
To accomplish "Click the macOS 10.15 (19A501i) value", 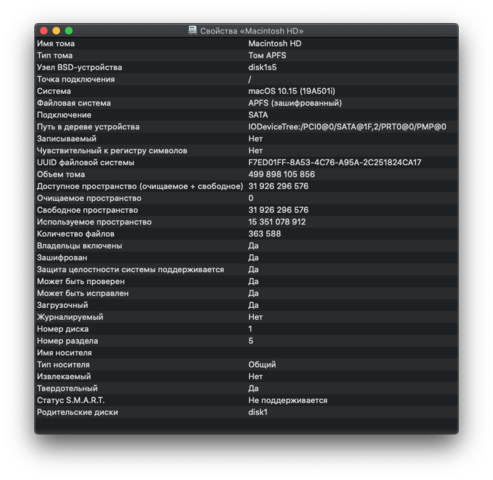I will (x=292, y=91).
